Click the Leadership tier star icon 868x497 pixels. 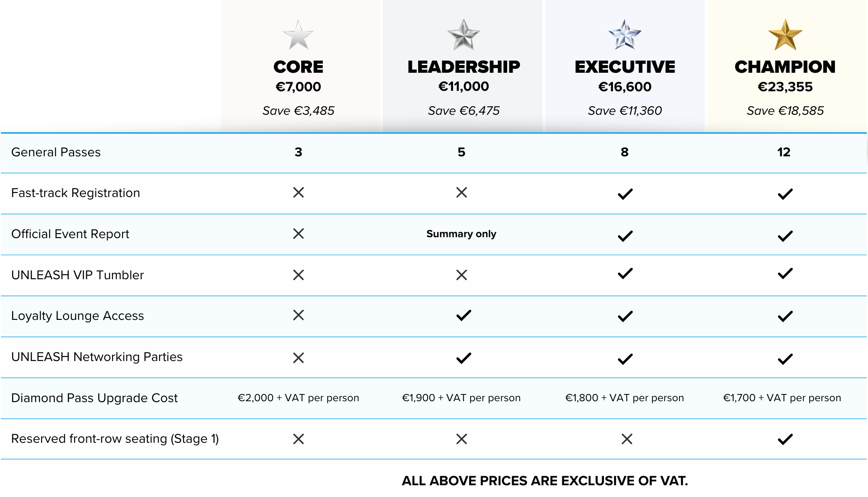(x=463, y=35)
